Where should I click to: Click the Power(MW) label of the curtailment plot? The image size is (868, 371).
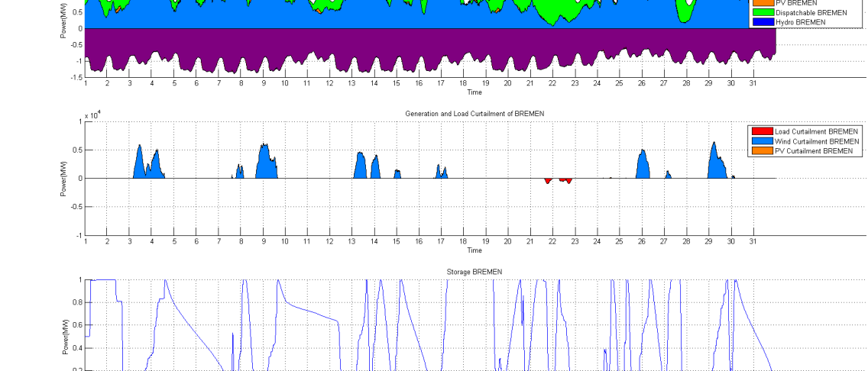coord(64,179)
